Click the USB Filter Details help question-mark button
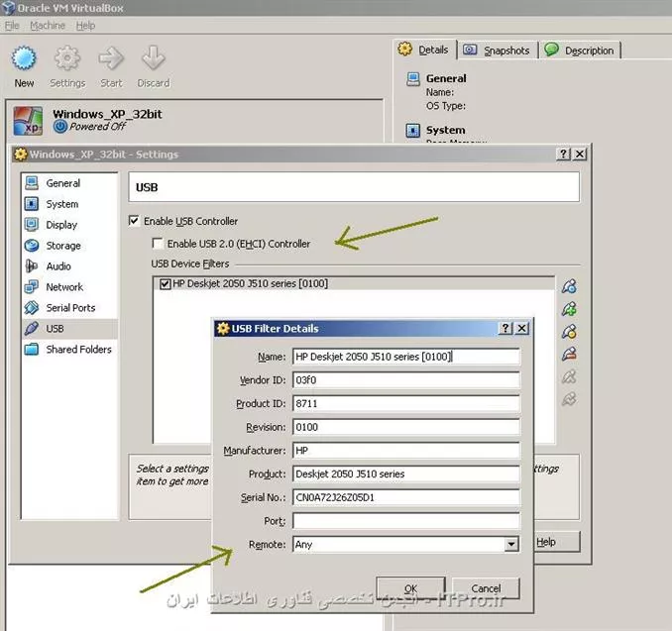Screen dimensions: 672x631 [505, 328]
